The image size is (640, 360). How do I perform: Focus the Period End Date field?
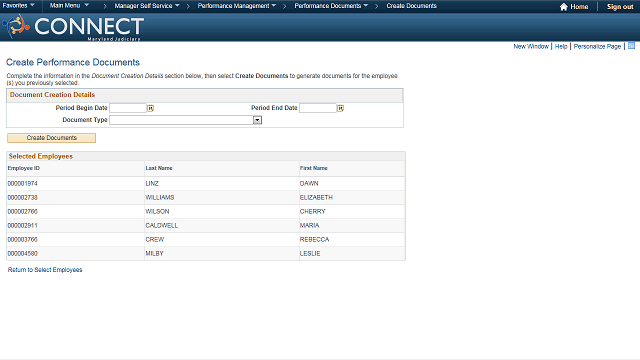coord(318,108)
